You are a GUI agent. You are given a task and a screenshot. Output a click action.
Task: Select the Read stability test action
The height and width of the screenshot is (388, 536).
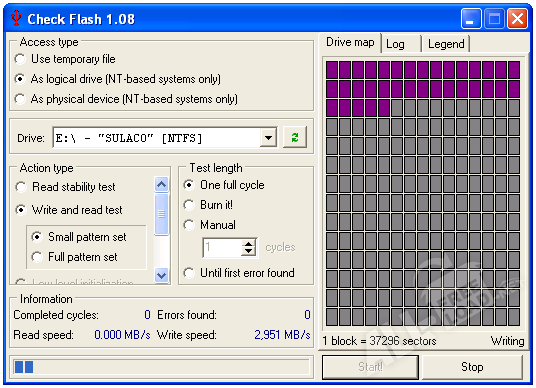pos(66,187)
